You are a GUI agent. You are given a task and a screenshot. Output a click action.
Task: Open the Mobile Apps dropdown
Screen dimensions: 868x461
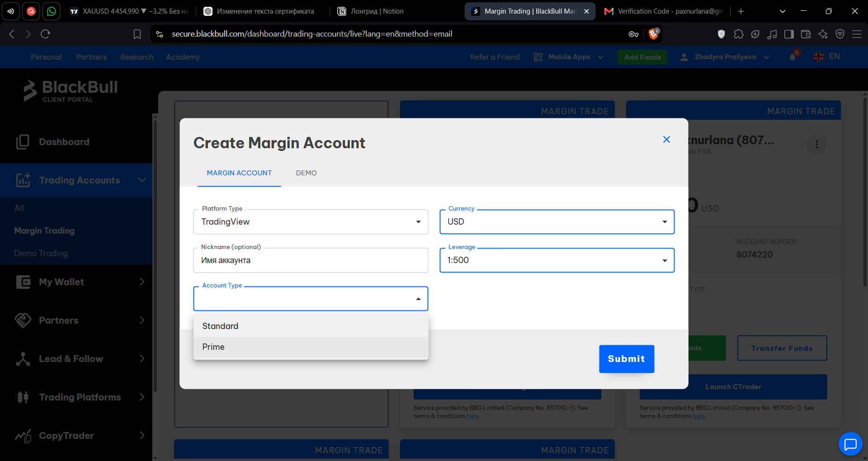click(569, 57)
